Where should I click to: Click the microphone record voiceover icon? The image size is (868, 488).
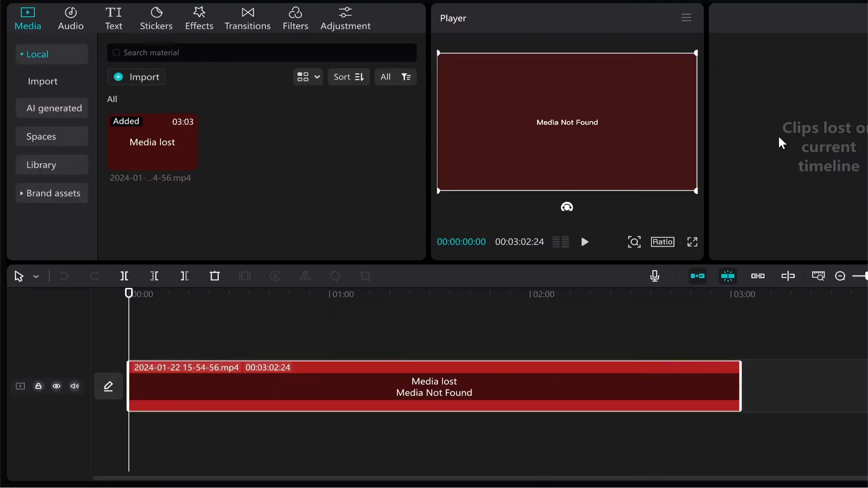pyautogui.click(x=655, y=276)
